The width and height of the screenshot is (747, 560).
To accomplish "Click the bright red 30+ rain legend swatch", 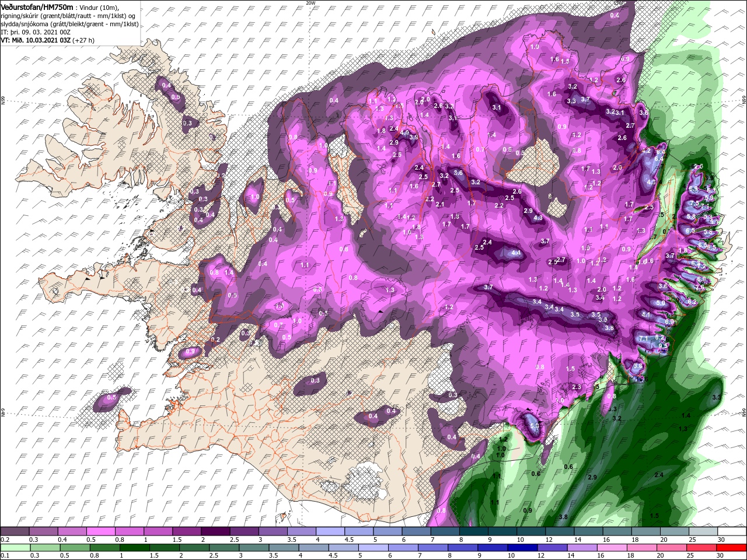I will 732,548.
